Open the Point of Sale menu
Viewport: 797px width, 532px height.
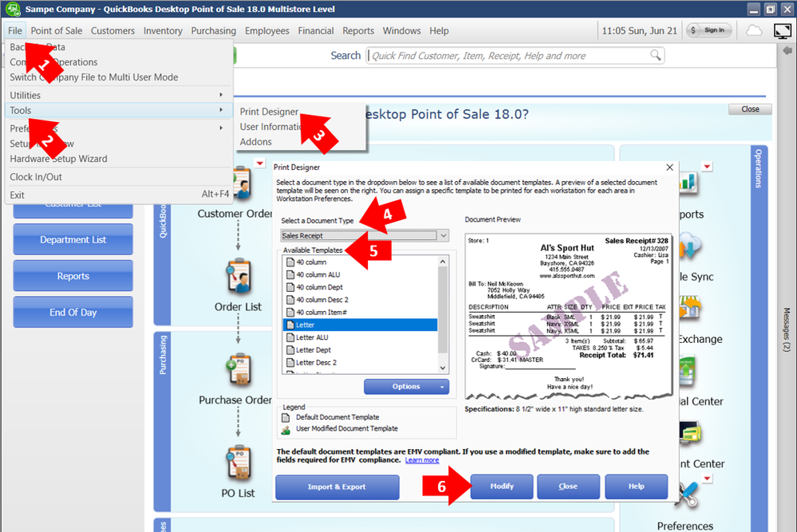57,30
